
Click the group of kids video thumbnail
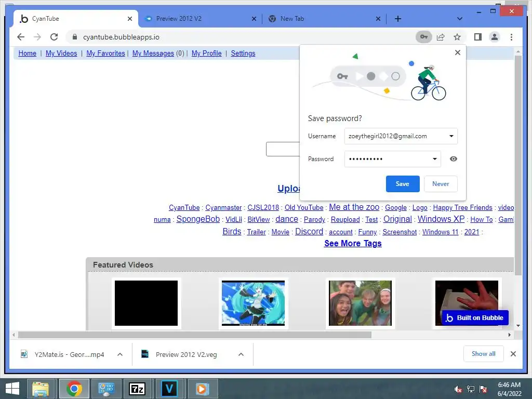point(360,303)
